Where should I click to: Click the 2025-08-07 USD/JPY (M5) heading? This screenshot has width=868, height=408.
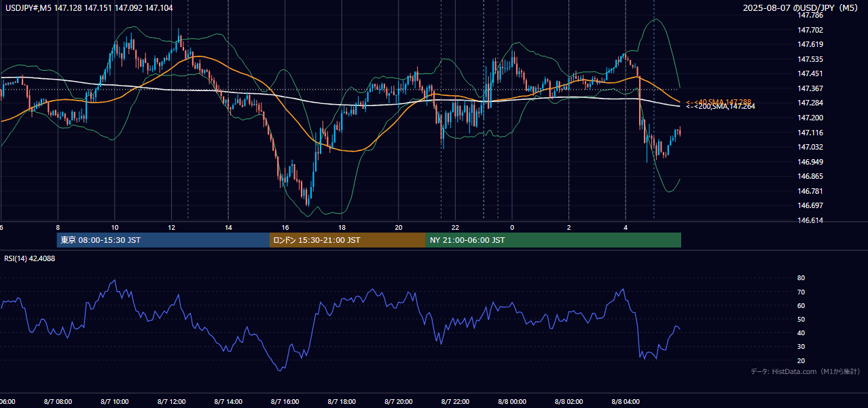coord(801,7)
